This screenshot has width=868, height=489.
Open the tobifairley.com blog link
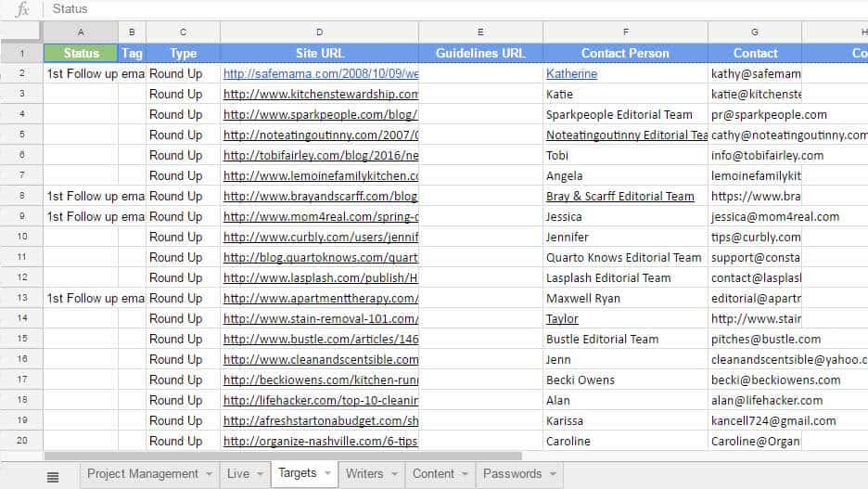pos(321,156)
